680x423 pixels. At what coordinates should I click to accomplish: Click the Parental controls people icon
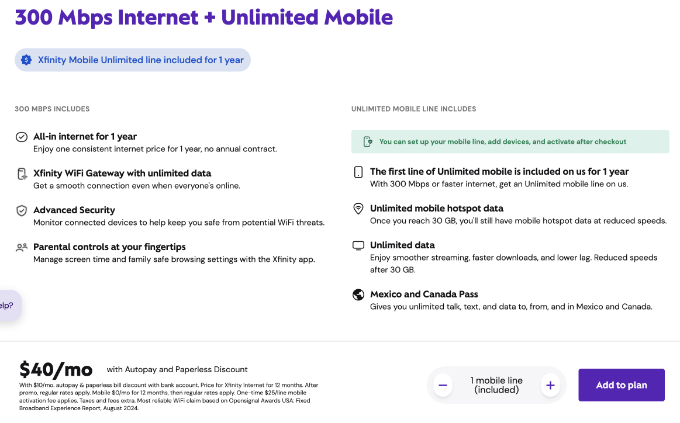[x=21, y=247]
